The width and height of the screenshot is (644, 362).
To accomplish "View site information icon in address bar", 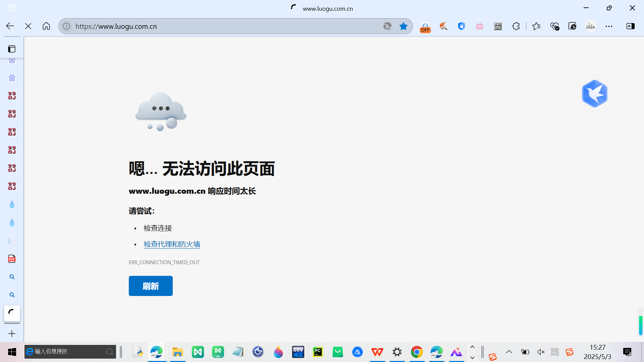I will (x=66, y=26).
